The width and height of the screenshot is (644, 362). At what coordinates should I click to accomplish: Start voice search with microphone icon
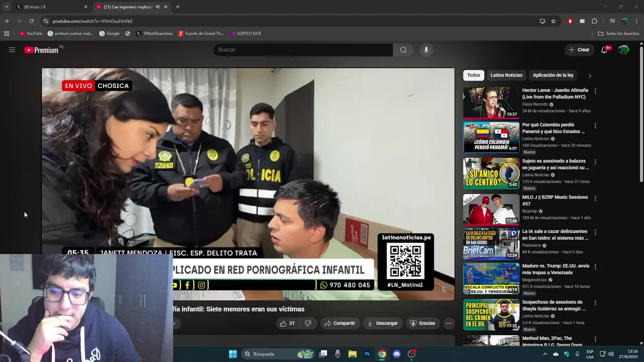pos(426,50)
